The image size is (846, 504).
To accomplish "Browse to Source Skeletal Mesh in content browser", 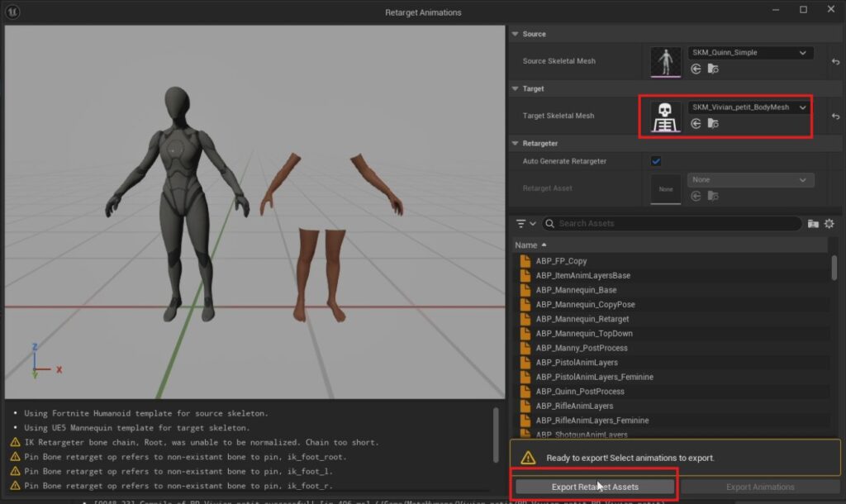I will tap(712, 69).
